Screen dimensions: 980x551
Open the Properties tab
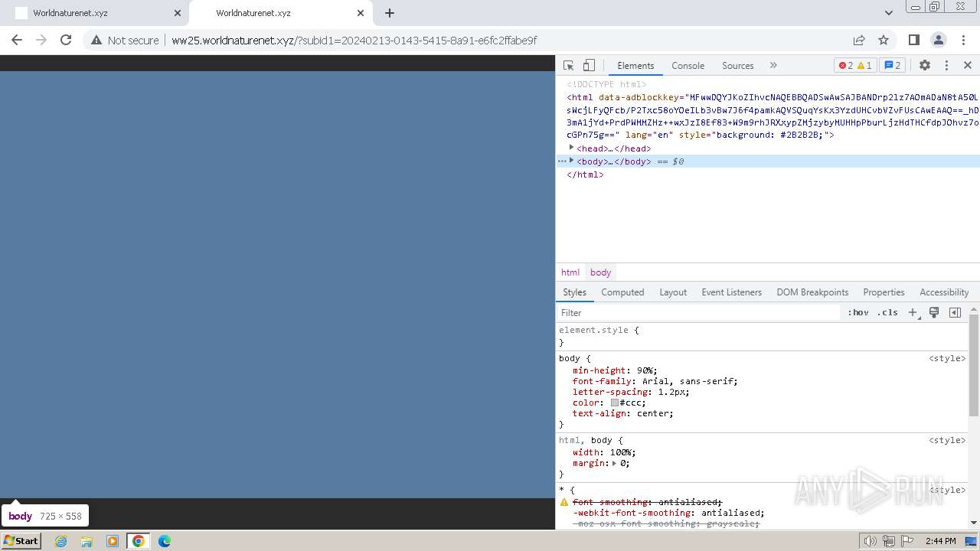(884, 292)
